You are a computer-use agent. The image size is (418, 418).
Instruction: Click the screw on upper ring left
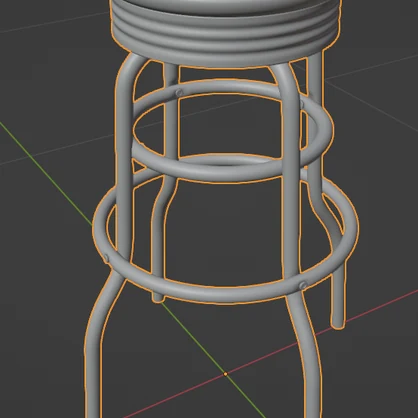click(x=179, y=93)
